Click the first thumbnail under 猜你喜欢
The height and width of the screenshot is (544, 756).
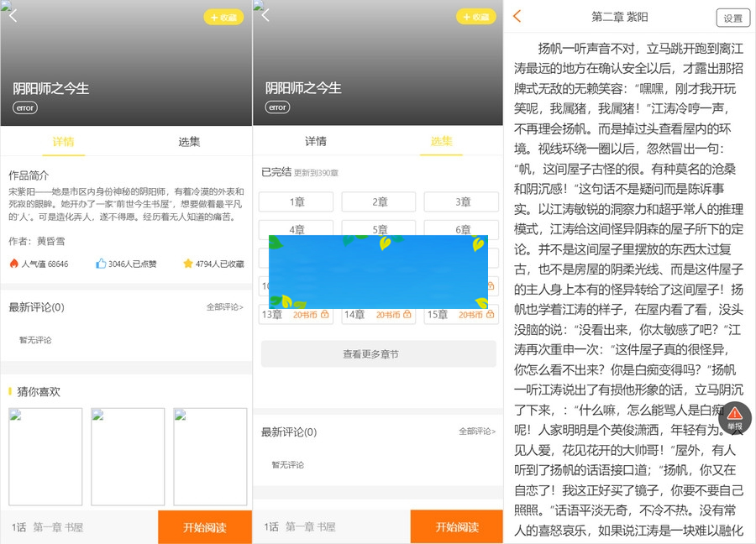[x=45, y=457]
